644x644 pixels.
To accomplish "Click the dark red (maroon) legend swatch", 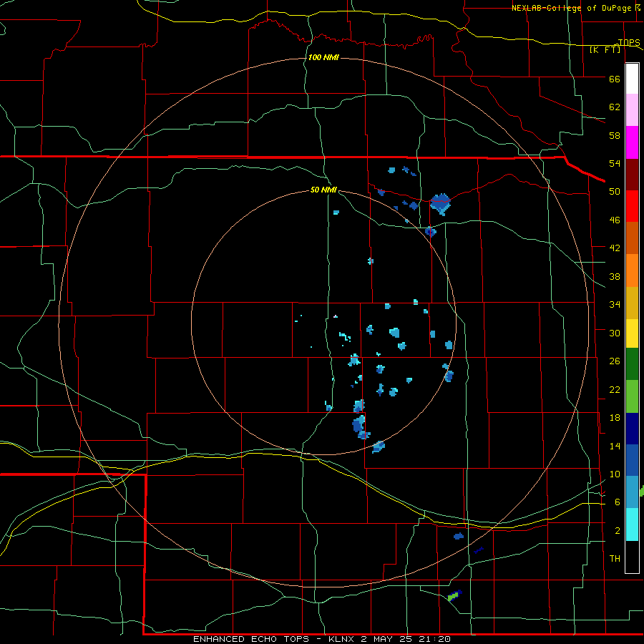I will (x=632, y=175).
